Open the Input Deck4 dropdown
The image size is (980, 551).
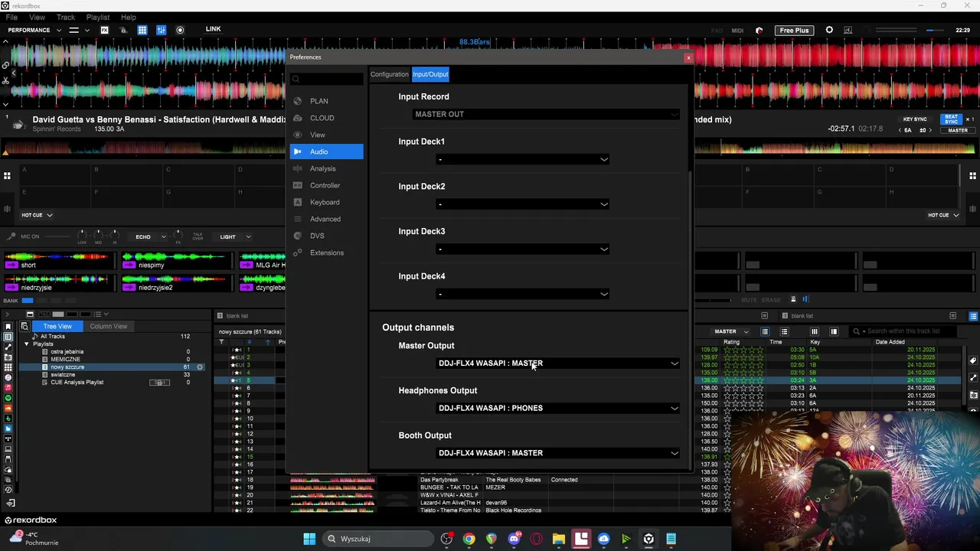point(523,294)
